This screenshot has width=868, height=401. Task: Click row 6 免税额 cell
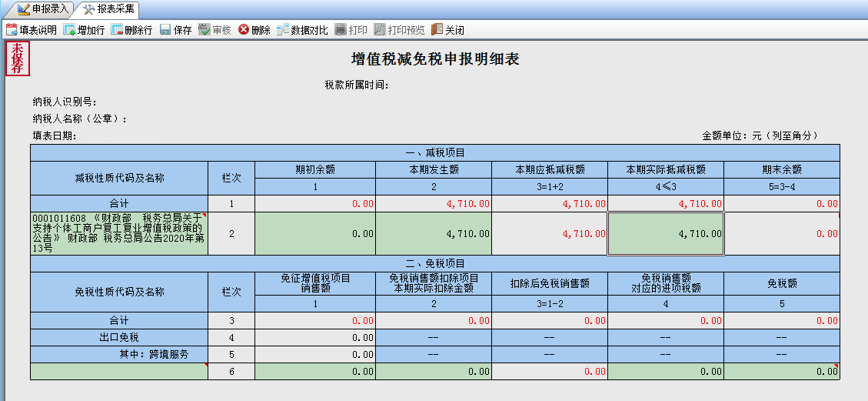click(781, 371)
